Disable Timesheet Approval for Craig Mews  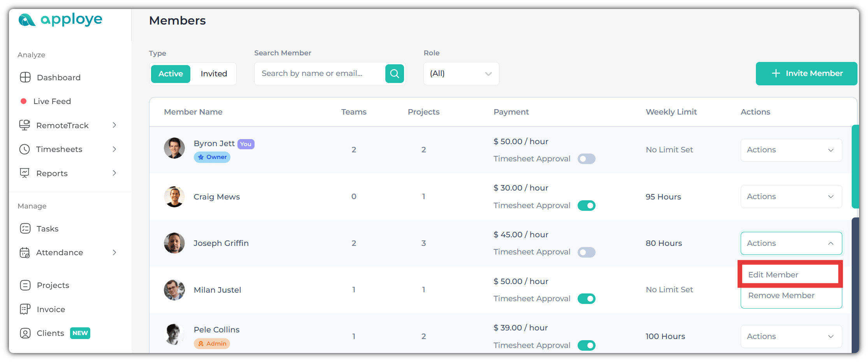(x=586, y=205)
